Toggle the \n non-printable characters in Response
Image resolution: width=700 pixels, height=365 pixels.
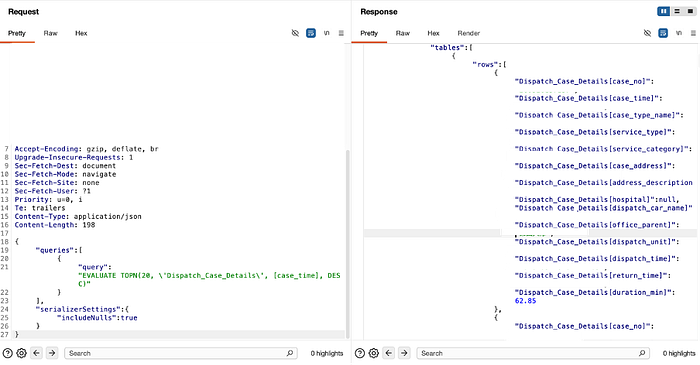tap(679, 33)
